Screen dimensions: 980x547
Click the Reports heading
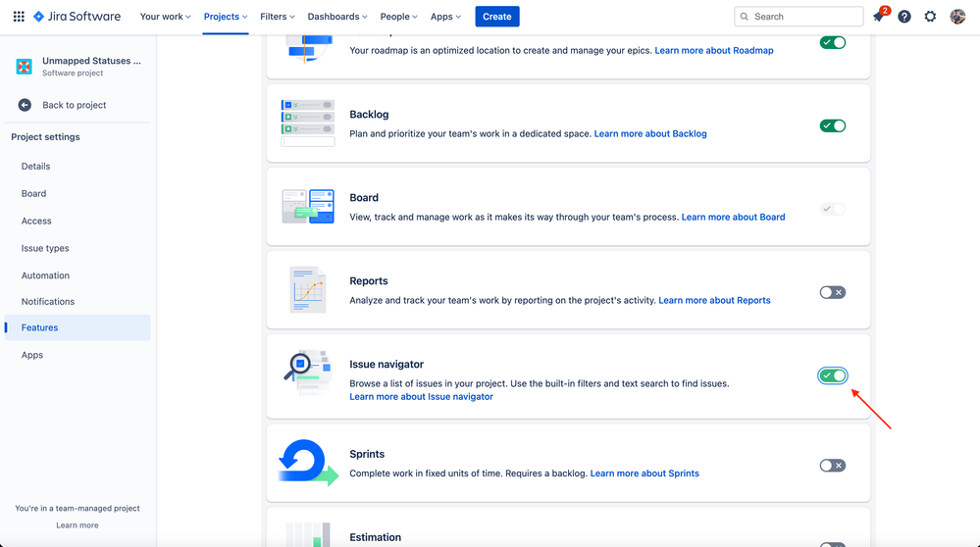click(369, 281)
